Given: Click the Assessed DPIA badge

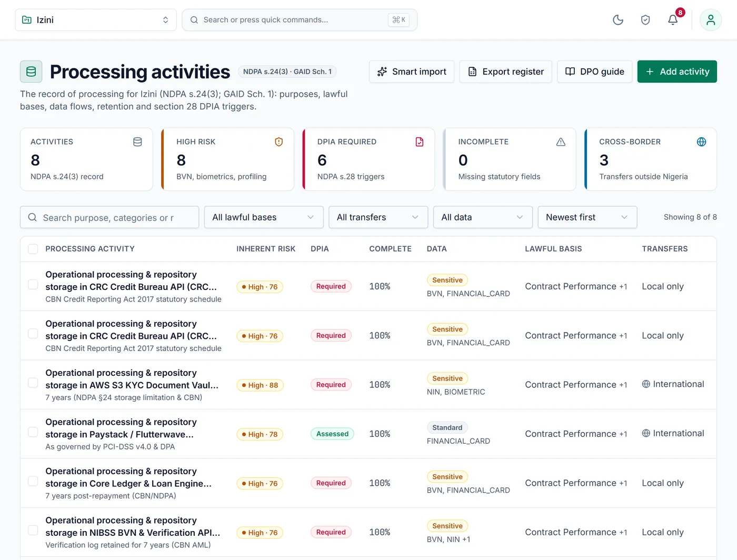Looking at the screenshot, I should (x=332, y=434).
